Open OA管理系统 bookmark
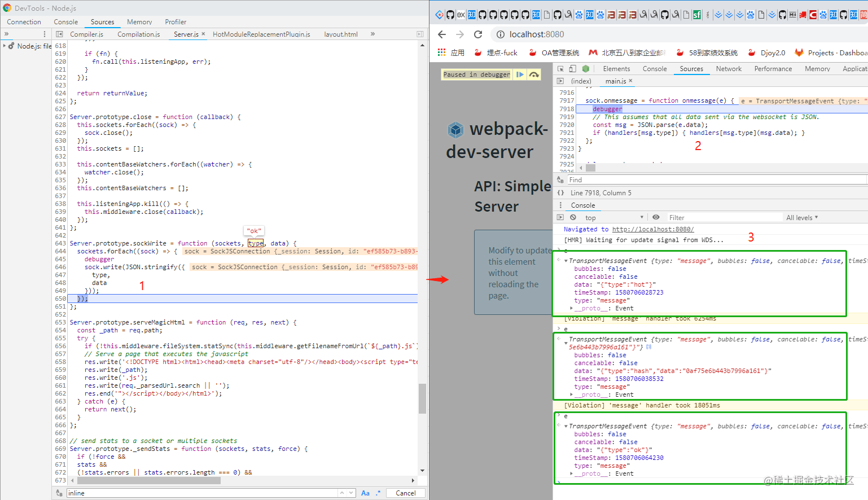The width and height of the screenshot is (868, 500). coord(554,52)
